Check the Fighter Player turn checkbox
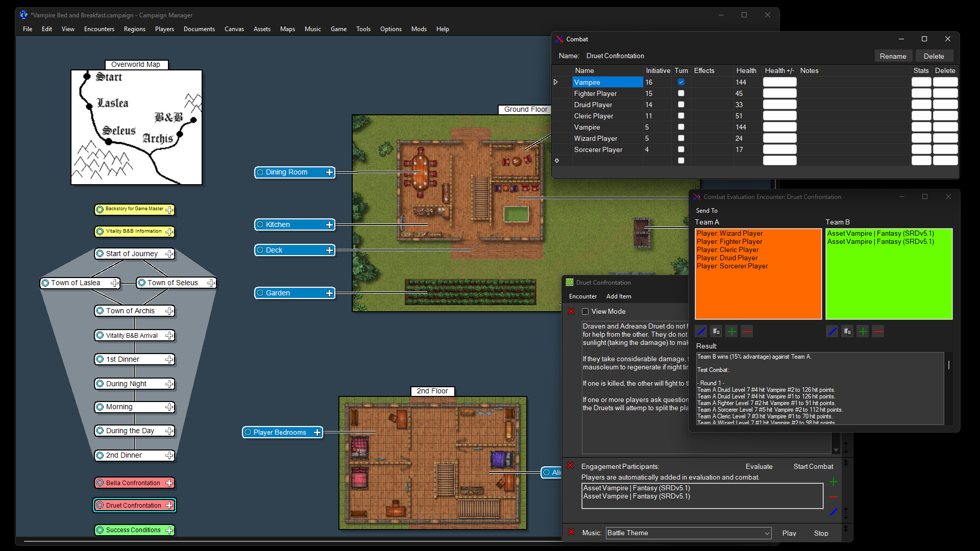The image size is (980, 551). click(x=681, y=93)
